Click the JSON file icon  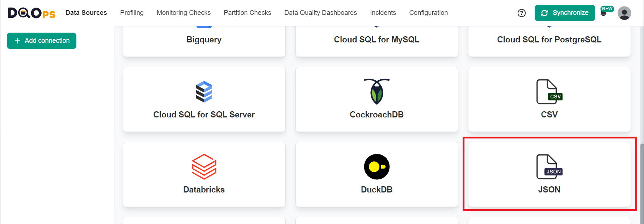549,167
